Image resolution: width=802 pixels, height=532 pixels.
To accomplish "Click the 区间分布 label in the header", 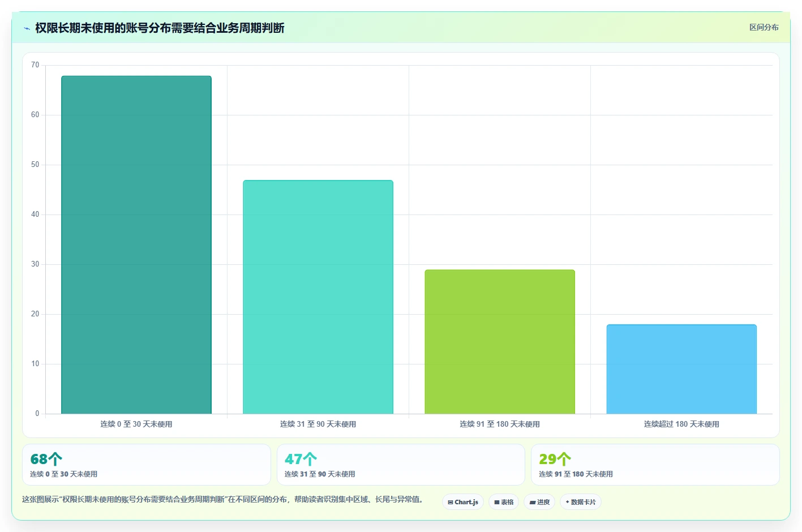I will pyautogui.click(x=764, y=27).
